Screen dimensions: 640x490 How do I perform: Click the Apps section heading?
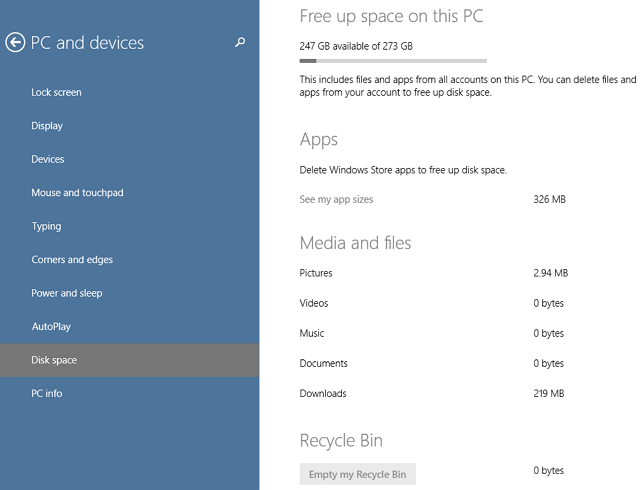point(319,140)
